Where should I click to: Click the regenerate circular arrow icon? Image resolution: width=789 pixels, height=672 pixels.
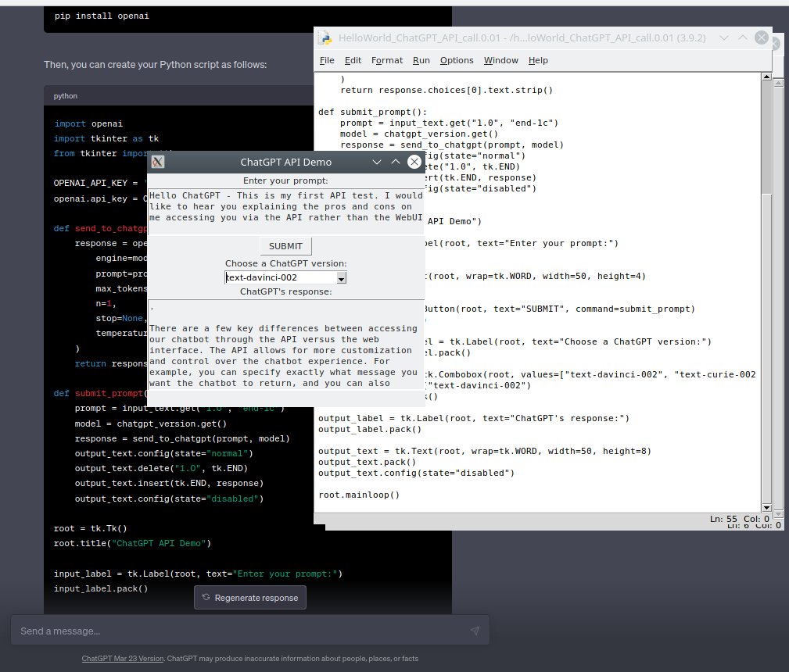(x=206, y=597)
